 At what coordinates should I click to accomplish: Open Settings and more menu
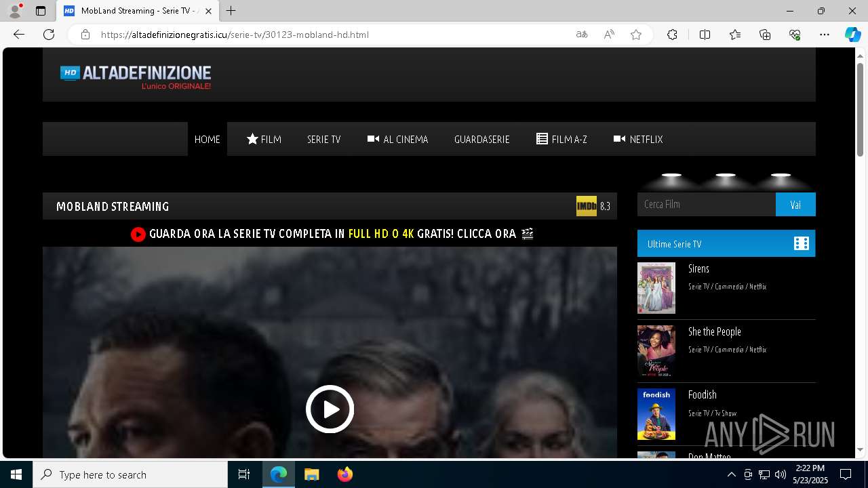(825, 35)
